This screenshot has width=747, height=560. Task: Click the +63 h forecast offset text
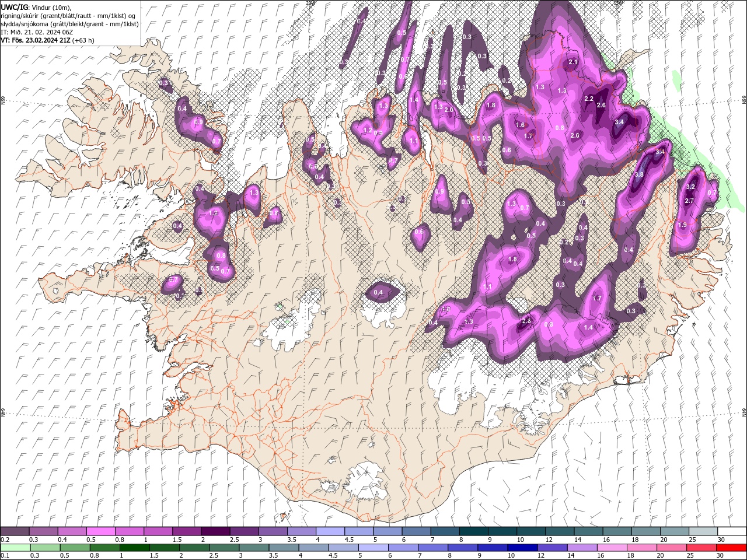pos(83,40)
